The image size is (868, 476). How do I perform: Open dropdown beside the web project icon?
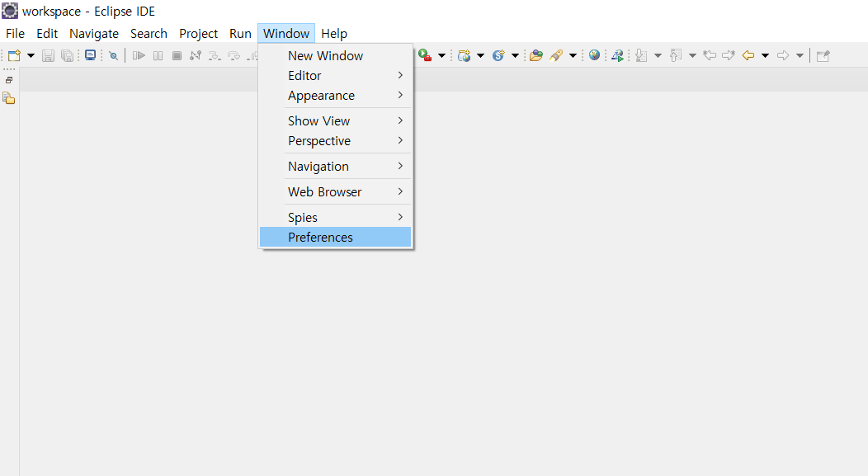coord(480,55)
